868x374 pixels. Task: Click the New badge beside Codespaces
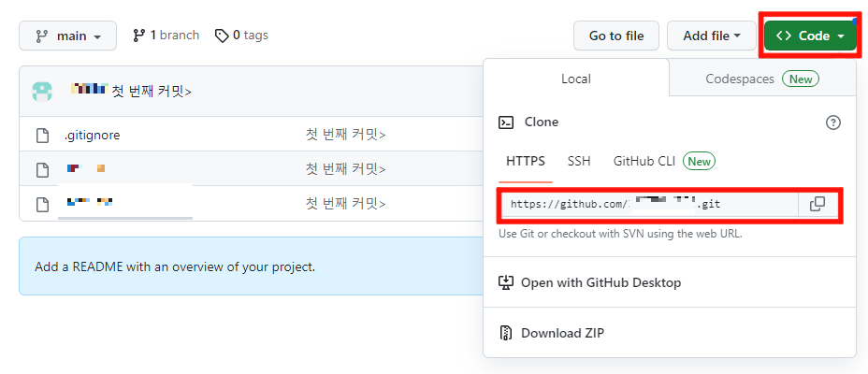801,79
